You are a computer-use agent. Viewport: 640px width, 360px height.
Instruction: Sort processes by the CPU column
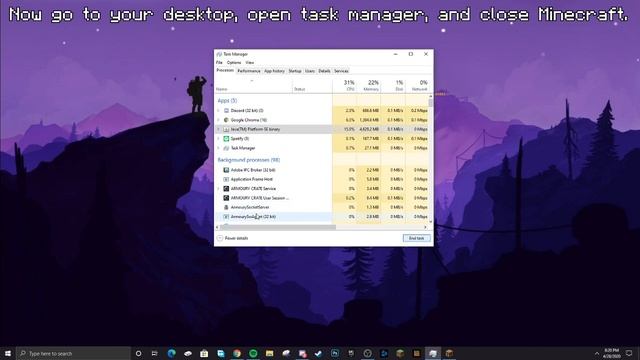point(345,85)
